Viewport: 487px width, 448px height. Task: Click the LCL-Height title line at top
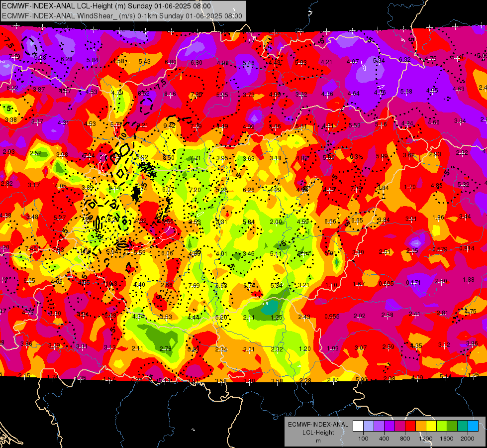[x=106, y=6]
